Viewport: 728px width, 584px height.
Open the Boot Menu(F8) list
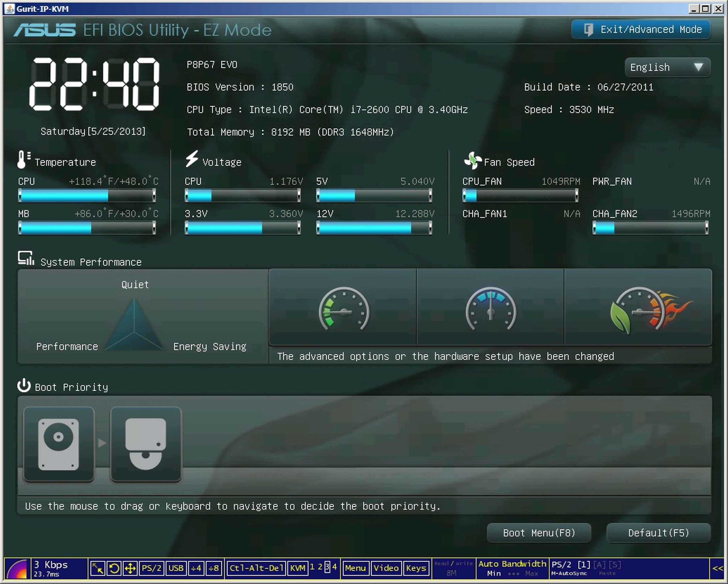tap(539, 533)
